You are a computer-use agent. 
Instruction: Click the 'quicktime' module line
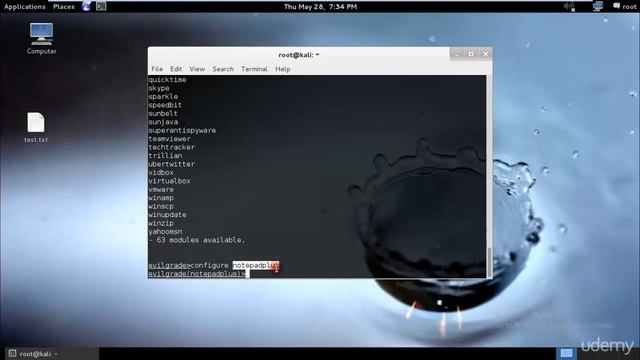[x=167, y=80]
